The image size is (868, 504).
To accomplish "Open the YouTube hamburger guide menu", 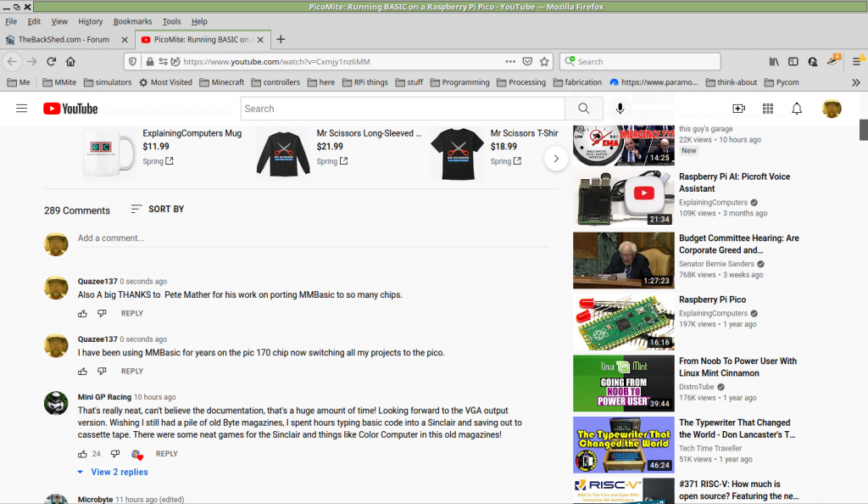I will tap(22, 109).
